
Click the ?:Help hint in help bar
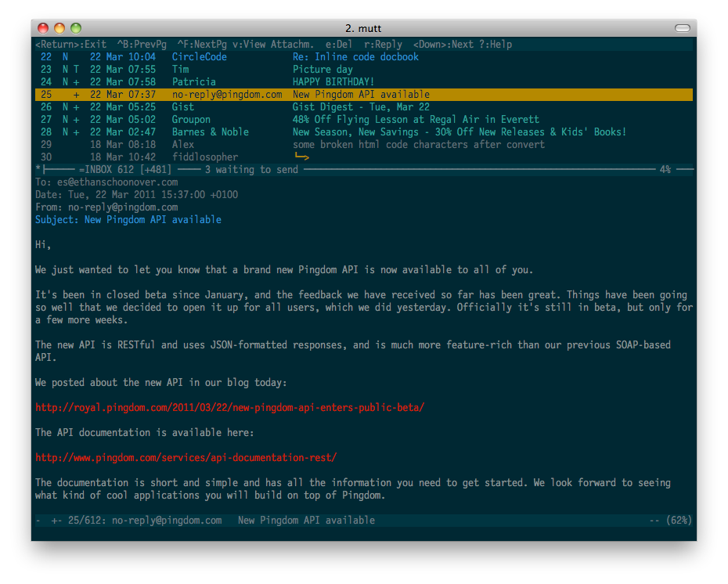496,45
